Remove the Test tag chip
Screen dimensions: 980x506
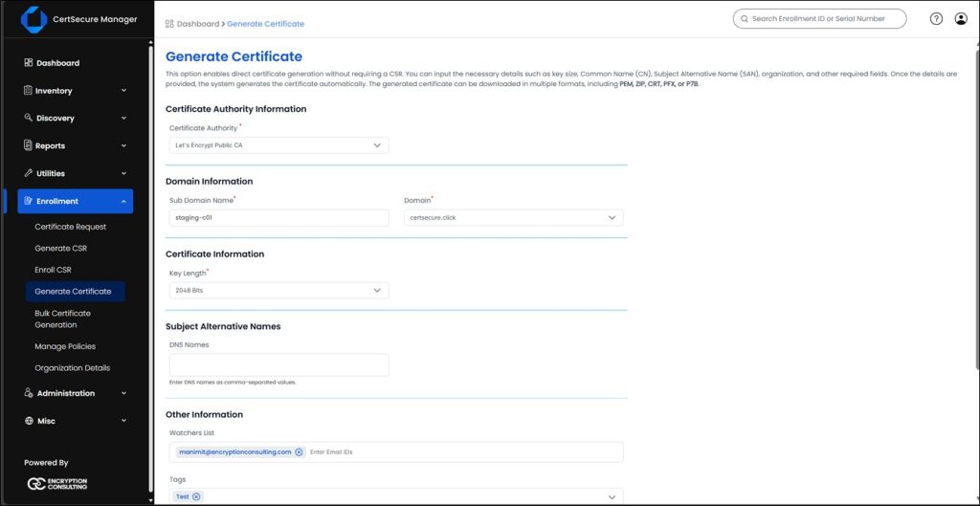(196, 496)
